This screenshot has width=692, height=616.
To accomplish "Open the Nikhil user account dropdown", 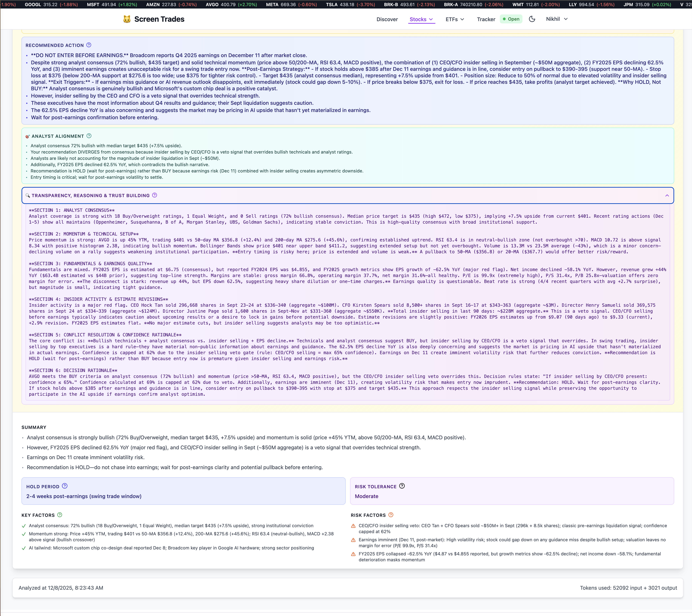I will point(557,19).
